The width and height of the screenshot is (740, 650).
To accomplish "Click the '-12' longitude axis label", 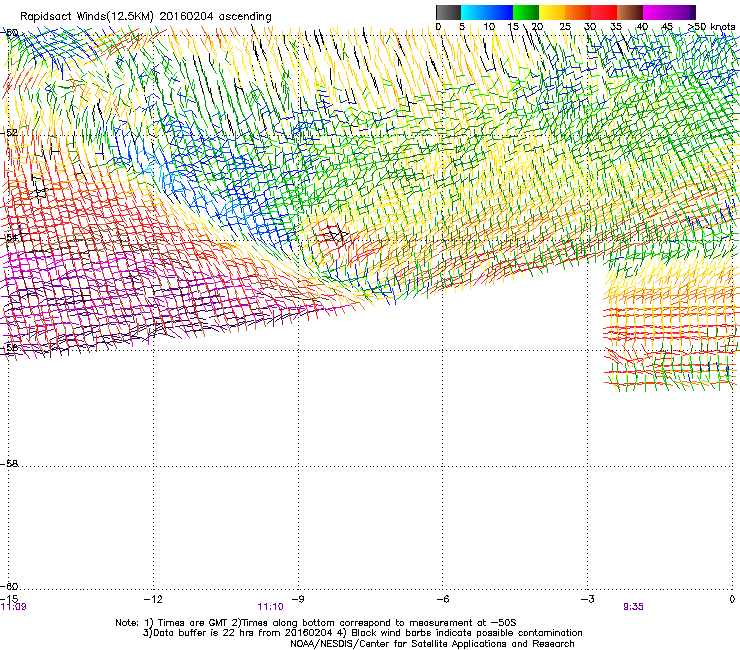I will point(153,599).
